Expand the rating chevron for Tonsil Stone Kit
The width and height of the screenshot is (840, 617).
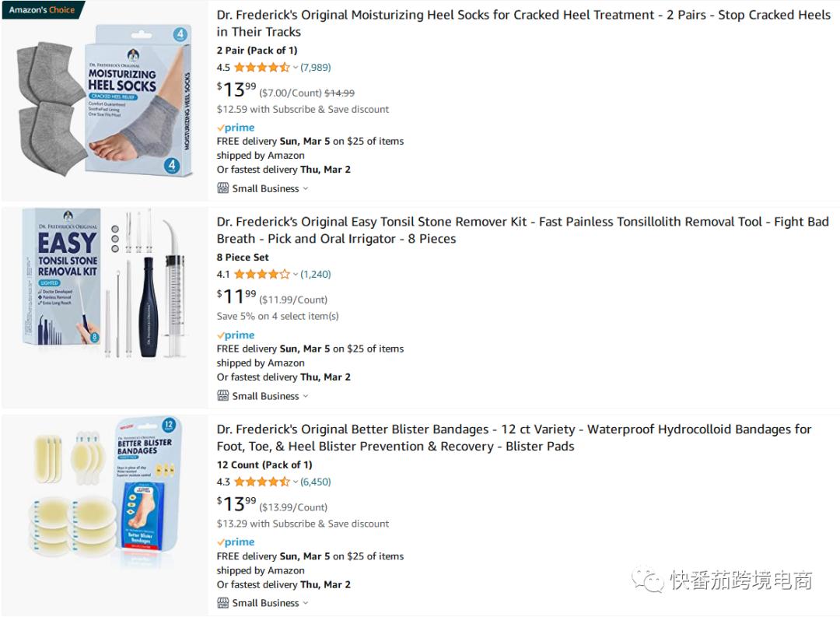coord(296,275)
